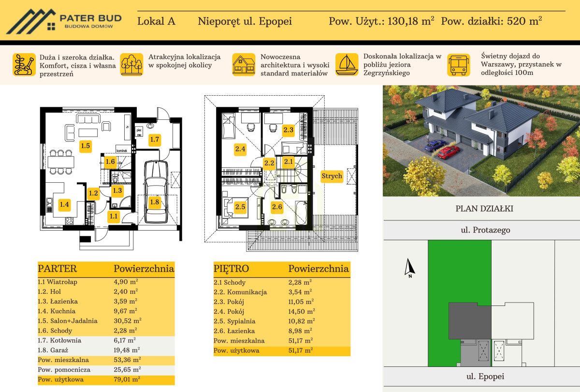Click the 'Lokal A' header text
The image size is (580, 392).
pyautogui.click(x=156, y=22)
